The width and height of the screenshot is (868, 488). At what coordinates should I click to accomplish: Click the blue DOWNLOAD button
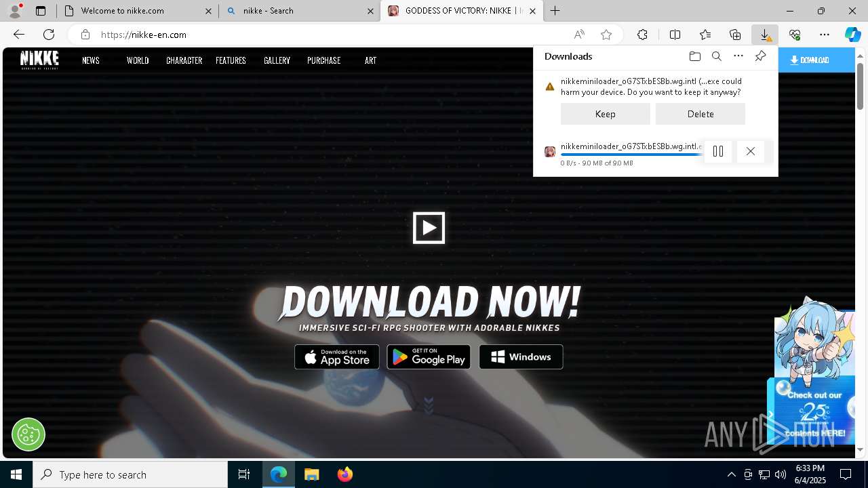coord(816,60)
